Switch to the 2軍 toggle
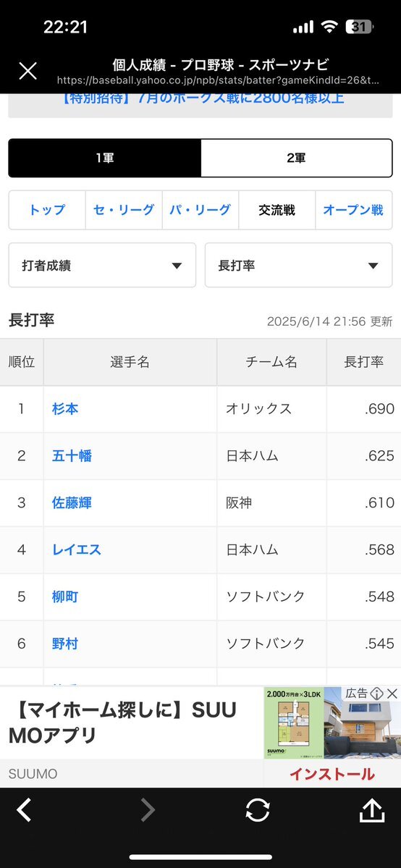The height and width of the screenshot is (868, 401). (296, 159)
